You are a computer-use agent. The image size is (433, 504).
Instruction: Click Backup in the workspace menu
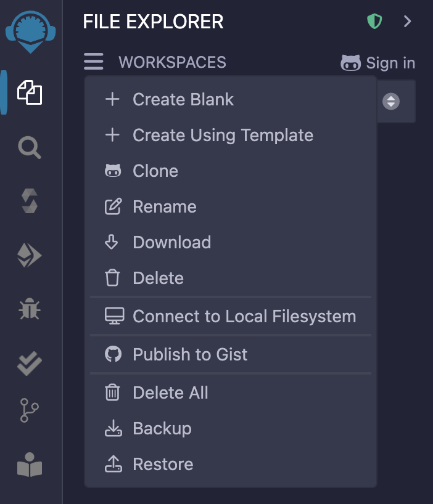pos(162,429)
